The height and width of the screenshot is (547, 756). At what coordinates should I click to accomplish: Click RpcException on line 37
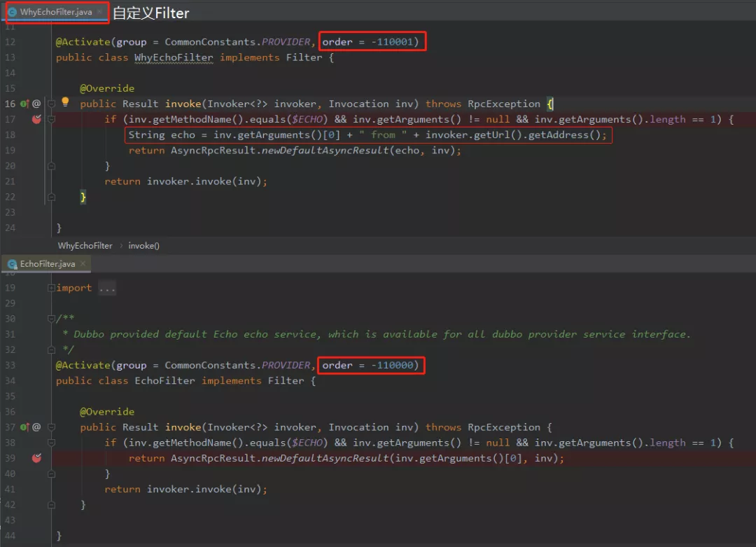click(x=504, y=427)
